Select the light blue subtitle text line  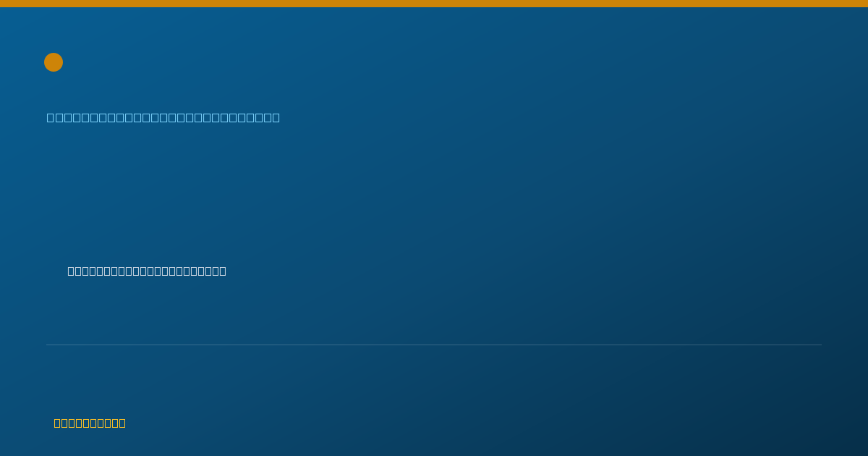(163, 117)
